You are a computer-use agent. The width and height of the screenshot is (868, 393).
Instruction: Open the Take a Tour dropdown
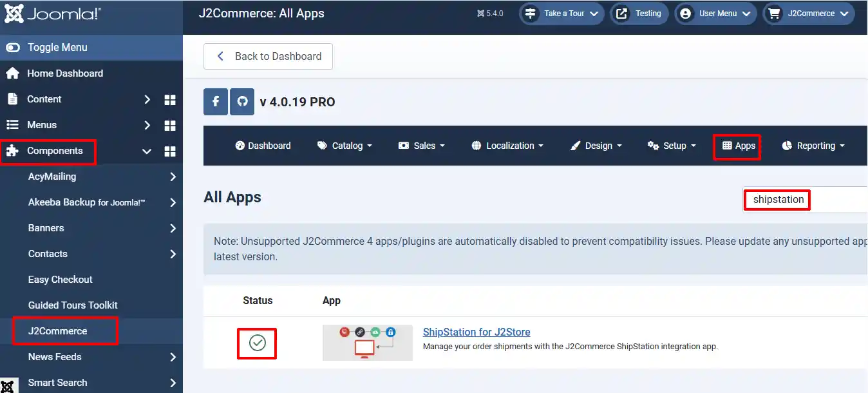(x=561, y=14)
